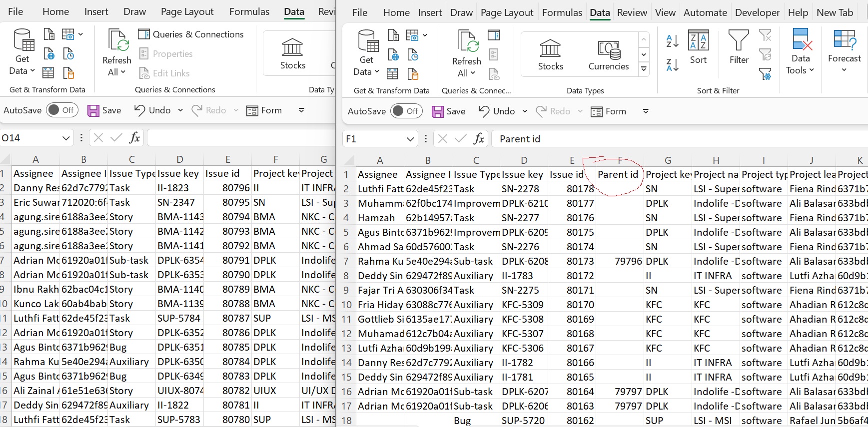Click Refresh All icon in left window

click(x=117, y=52)
